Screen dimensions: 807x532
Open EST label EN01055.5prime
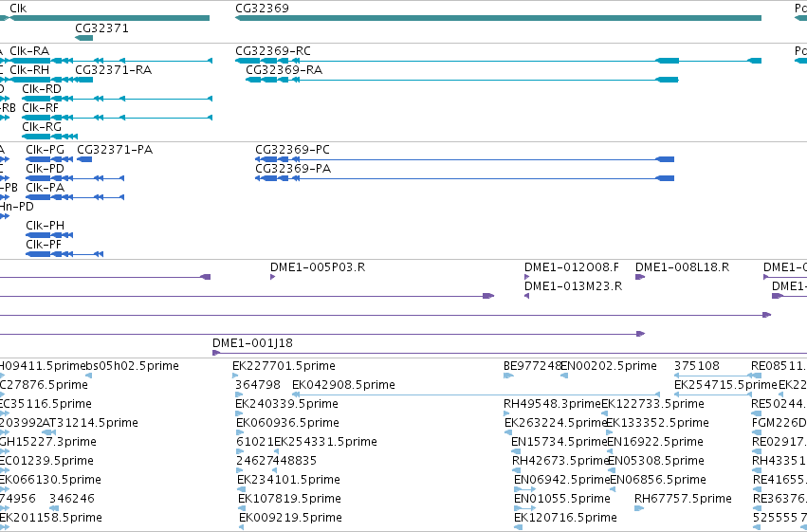click(562, 499)
